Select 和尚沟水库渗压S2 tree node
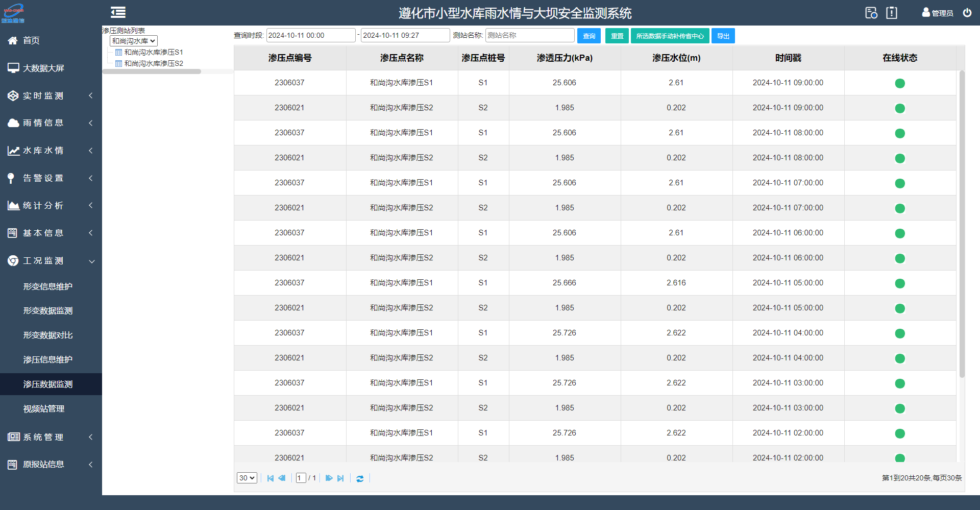This screenshot has height=510, width=980. pyautogui.click(x=154, y=63)
